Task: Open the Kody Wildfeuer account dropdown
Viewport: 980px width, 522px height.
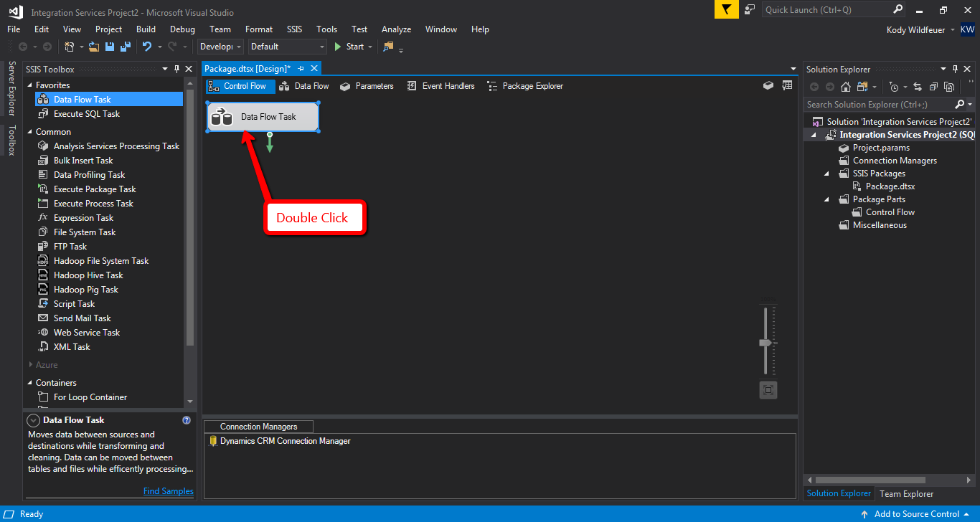Action: pyautogui.click(x=953, y=30)
